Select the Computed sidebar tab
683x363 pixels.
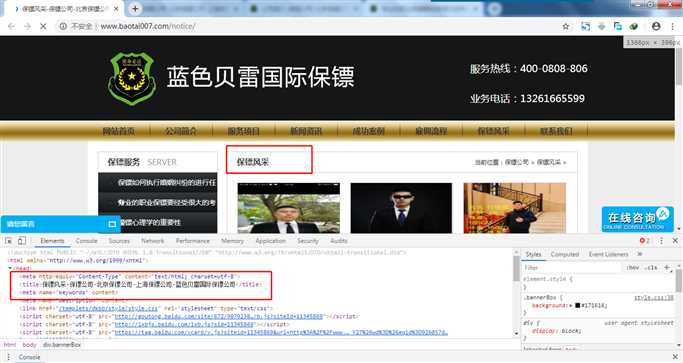[565, 254]
